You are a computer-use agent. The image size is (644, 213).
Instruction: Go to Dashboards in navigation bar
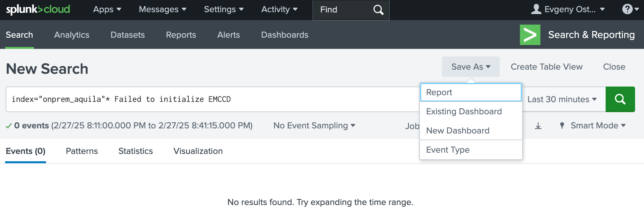tap(285, 35)
